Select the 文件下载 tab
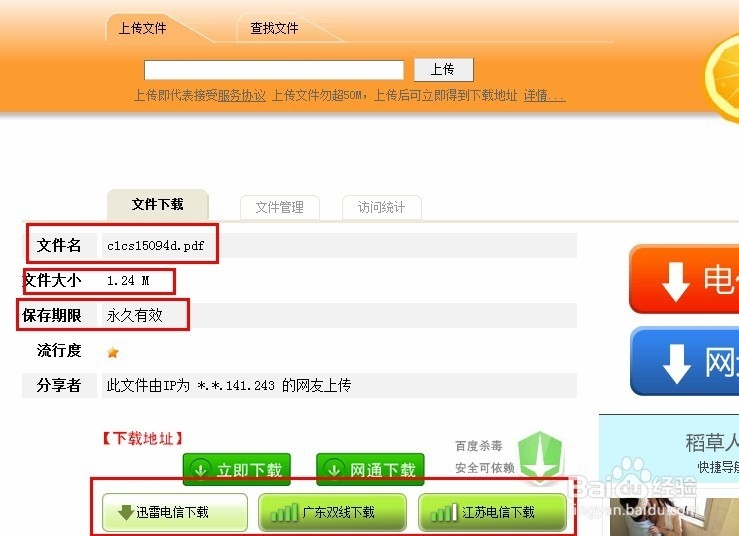The width and height of the screenshot is (739, 536). (x=157, y=205)
